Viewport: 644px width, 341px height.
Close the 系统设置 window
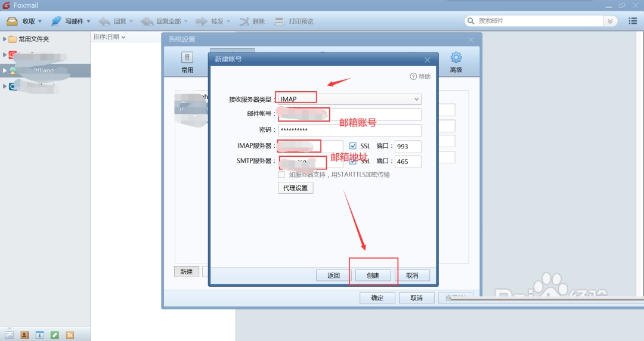(471, 40)
